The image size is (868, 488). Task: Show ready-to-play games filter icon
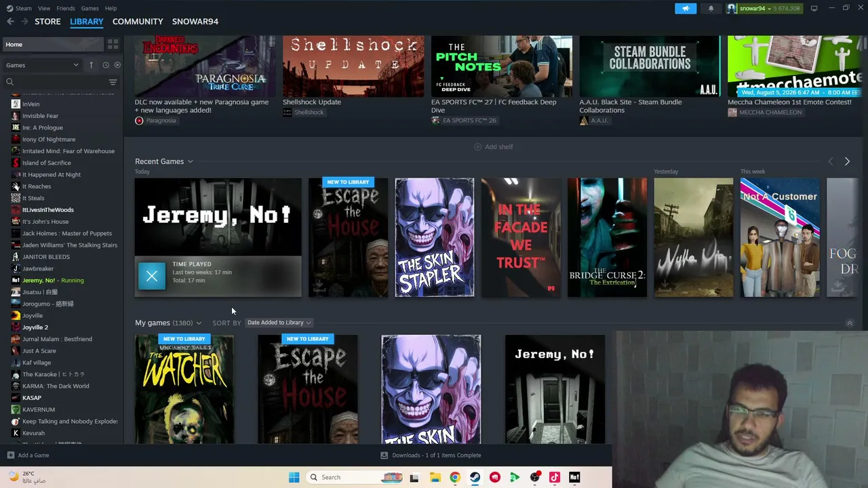(117, 65)
